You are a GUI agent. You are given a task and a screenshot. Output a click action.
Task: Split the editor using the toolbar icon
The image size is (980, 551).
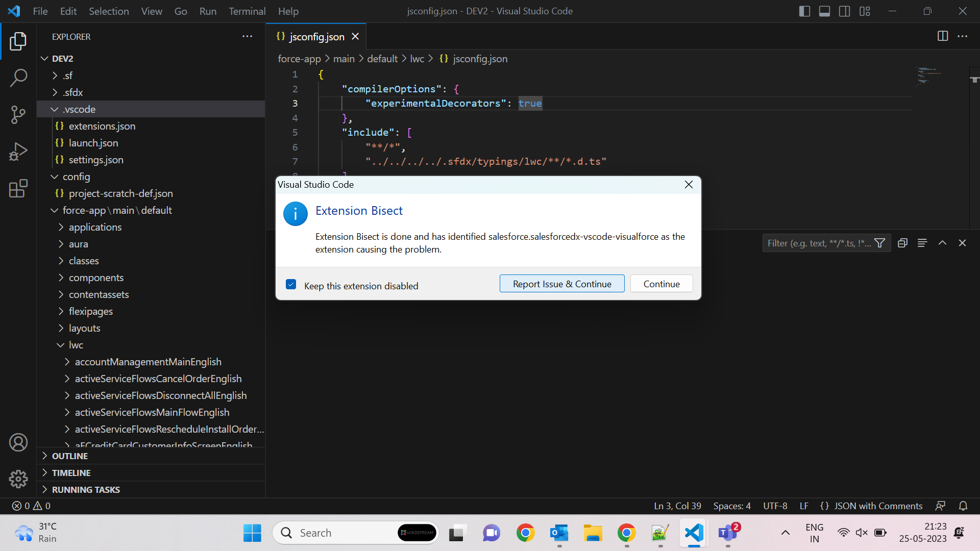click(x=942, y=36)
